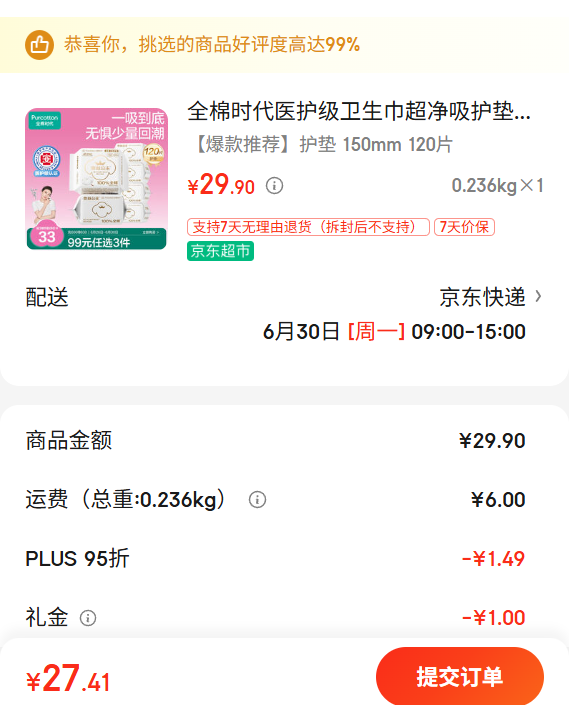The image size is (569, 705).
Task: Tap the info icon next to 运费
Action: pyautogui.click(x=258, y=500)
